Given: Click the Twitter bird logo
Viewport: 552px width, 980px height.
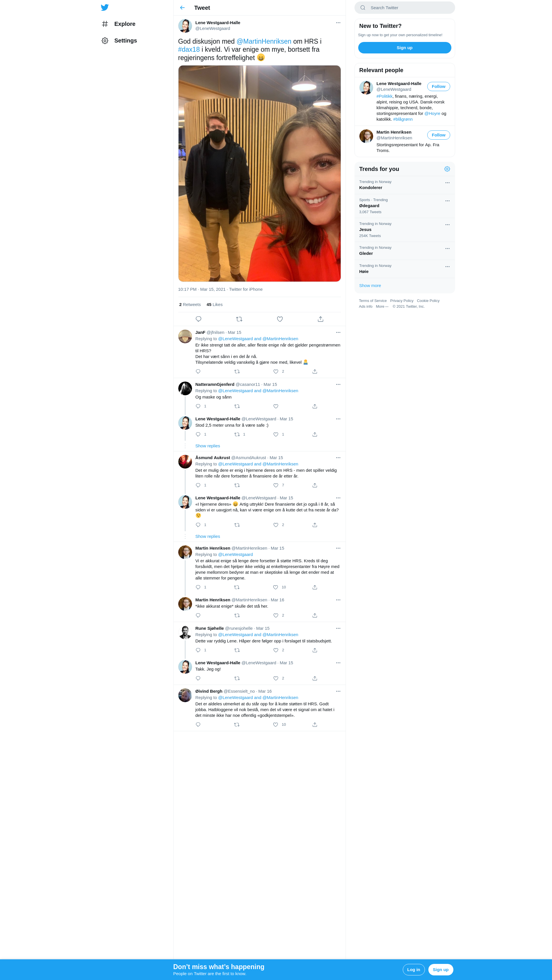Looking at the screenshot, I should [105, 7].
